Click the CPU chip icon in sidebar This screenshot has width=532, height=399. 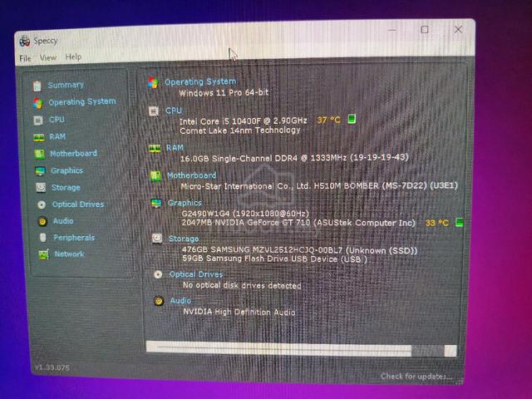[38, 120]
